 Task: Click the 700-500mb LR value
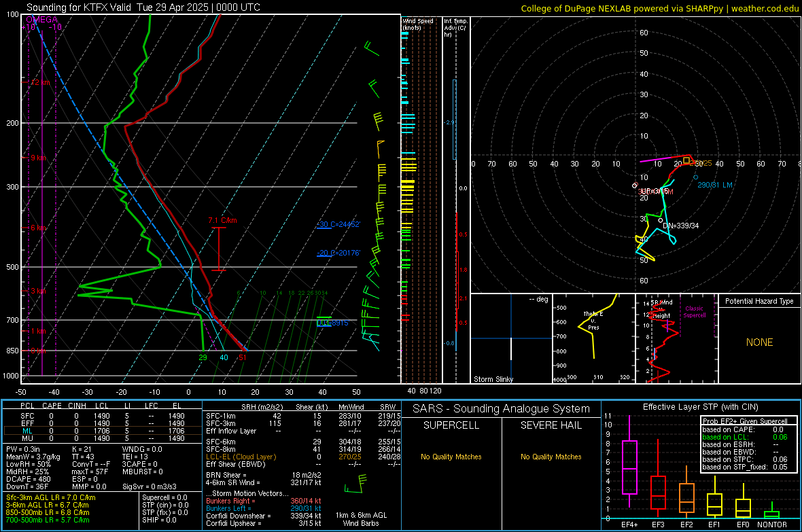(x=48, y=520)
